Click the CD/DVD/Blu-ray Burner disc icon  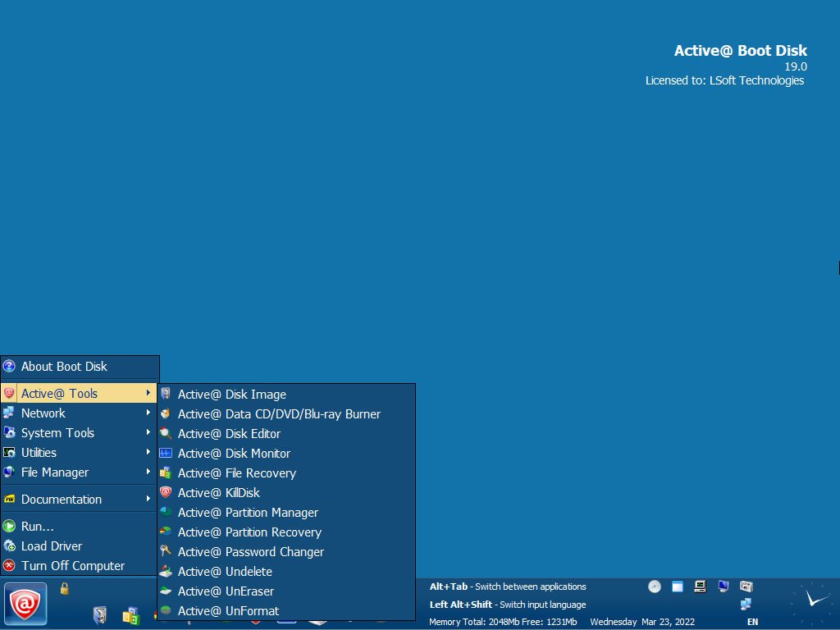[166, 413]
